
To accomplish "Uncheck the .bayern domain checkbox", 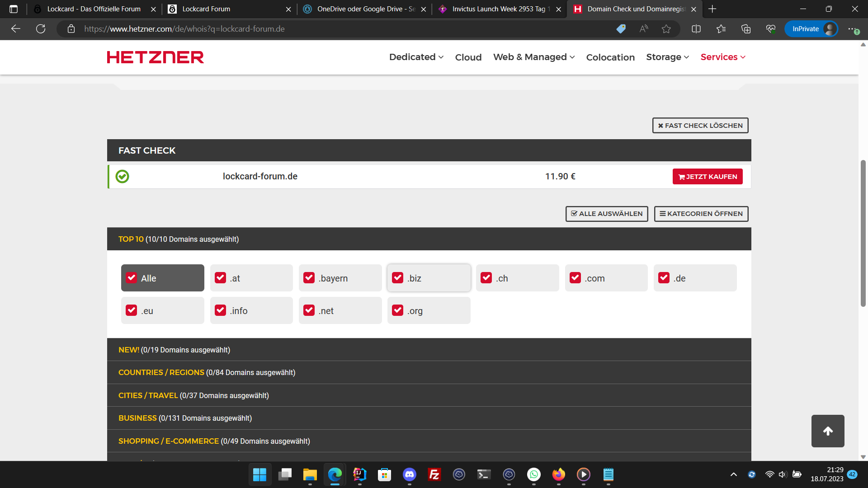I will click(x=309, y=278).
